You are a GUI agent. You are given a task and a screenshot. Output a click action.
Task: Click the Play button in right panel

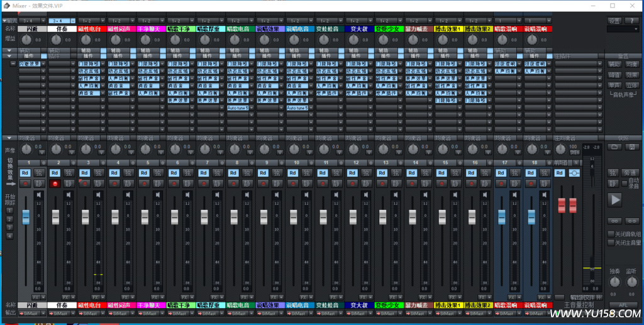pyautogui.click(x=615, y=200)
